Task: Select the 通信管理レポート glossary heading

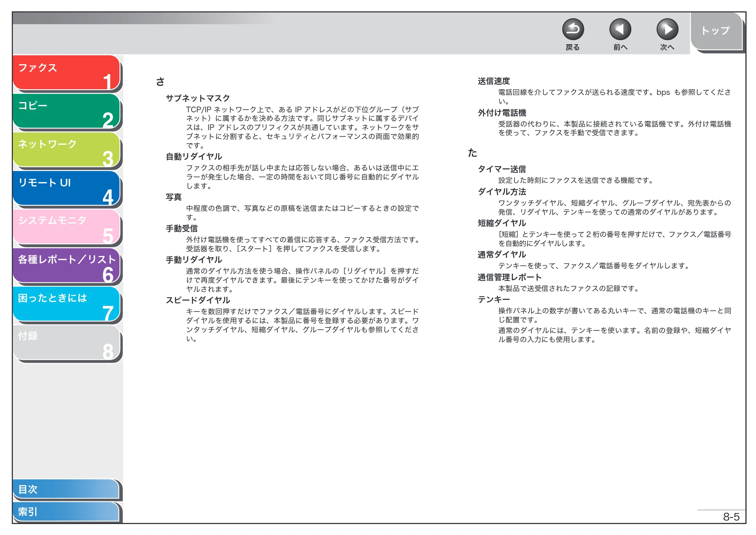Action: coord(510,277)
